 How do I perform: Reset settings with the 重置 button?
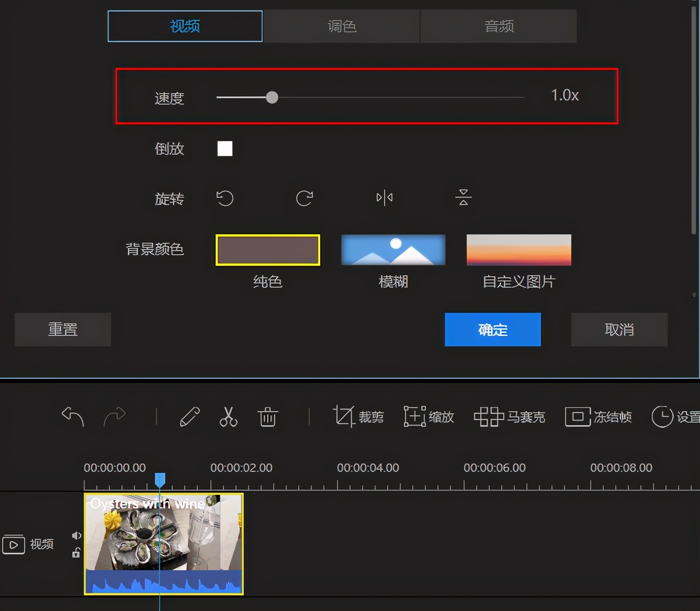tap(62, 330)
